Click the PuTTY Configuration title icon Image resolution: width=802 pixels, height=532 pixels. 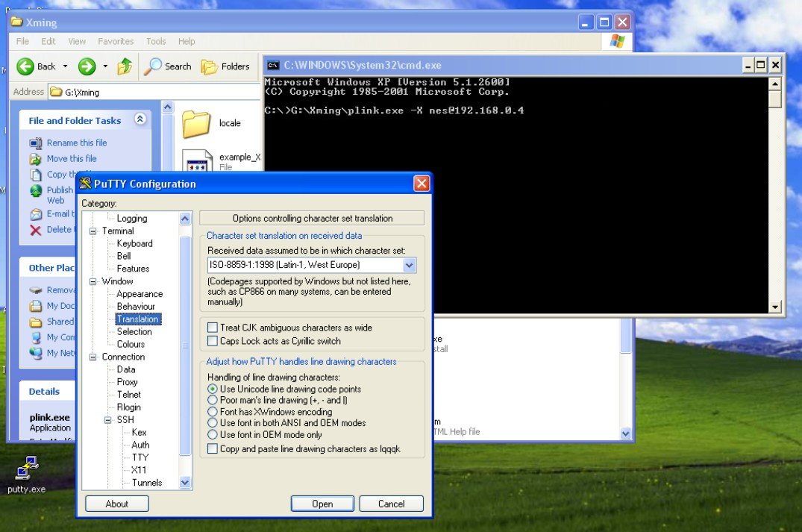pos(85,183)
